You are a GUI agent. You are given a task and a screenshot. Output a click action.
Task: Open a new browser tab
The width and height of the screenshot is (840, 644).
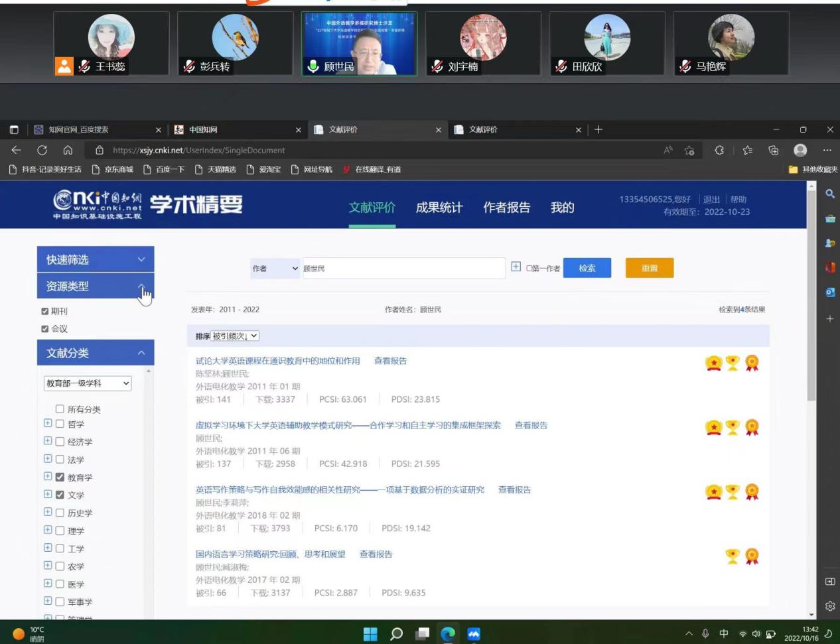[x=598, y=130]
